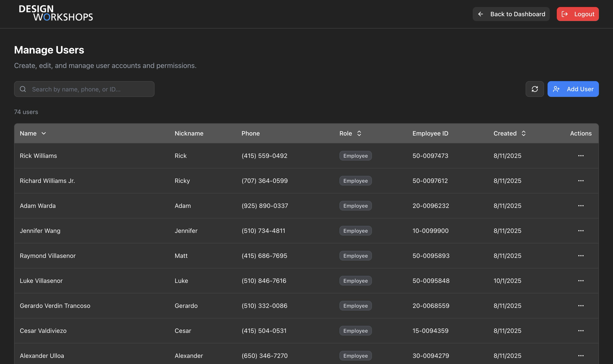Click the ellipsis icon for Alexander Ulloa
Image resolution: width=613 pixels, height=364 pixels.
pos(581,355)
